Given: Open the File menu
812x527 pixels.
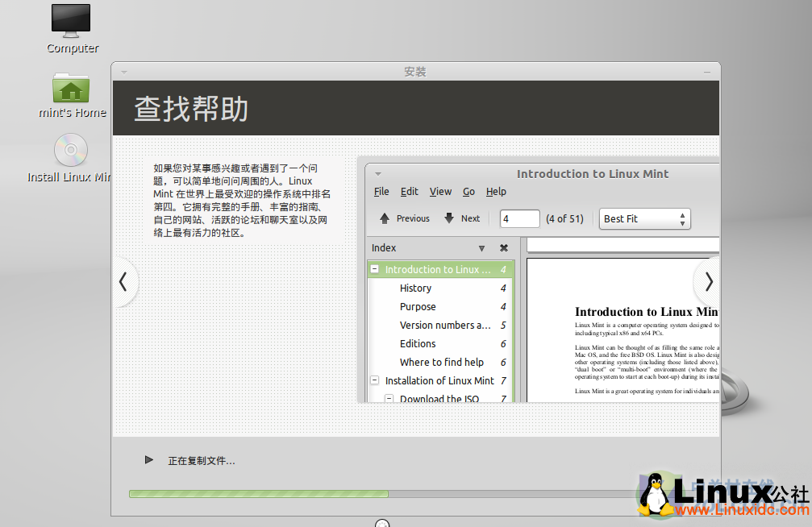Looking at the screenshot, I should tap(381, 191).
